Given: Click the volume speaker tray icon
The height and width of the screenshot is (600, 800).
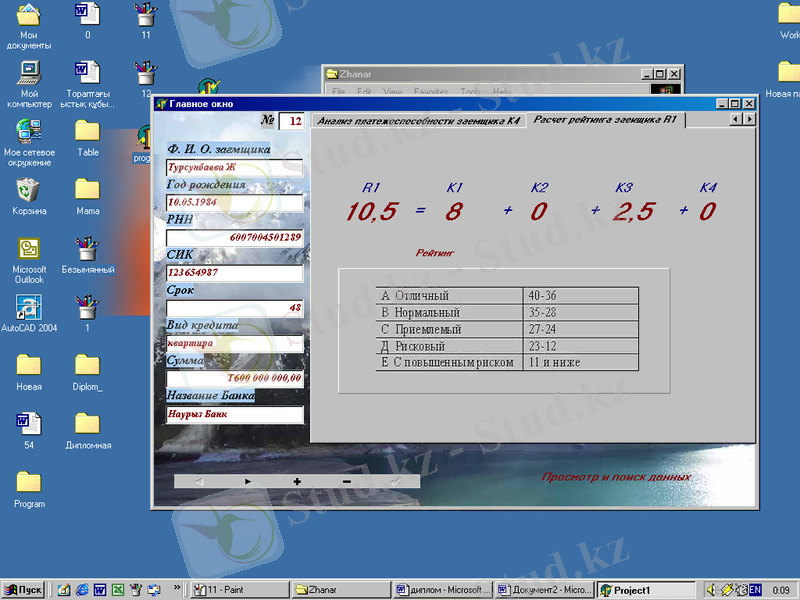Looking at the screenshot, I should tap(712, 590).
